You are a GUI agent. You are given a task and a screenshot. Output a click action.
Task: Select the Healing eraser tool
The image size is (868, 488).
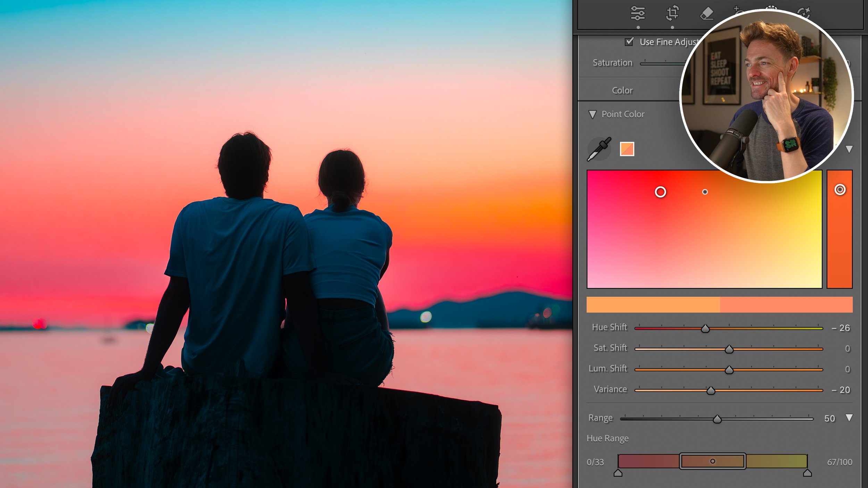tap(706, 14)
